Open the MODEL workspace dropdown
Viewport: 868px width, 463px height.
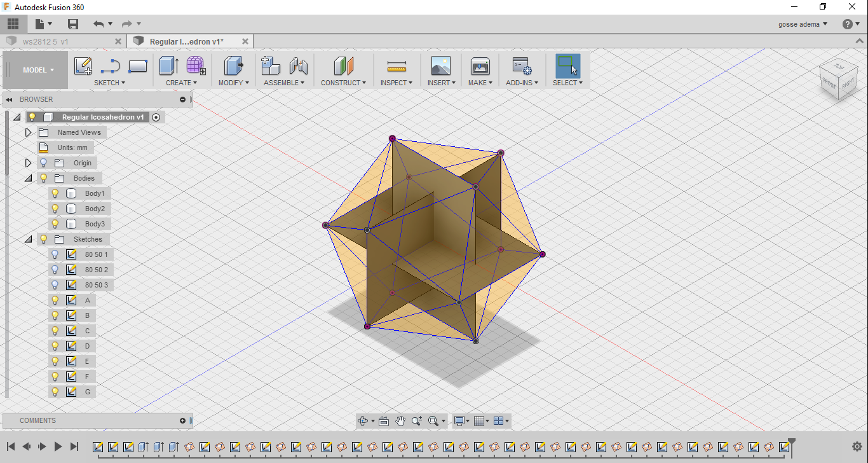click(36, 70)
